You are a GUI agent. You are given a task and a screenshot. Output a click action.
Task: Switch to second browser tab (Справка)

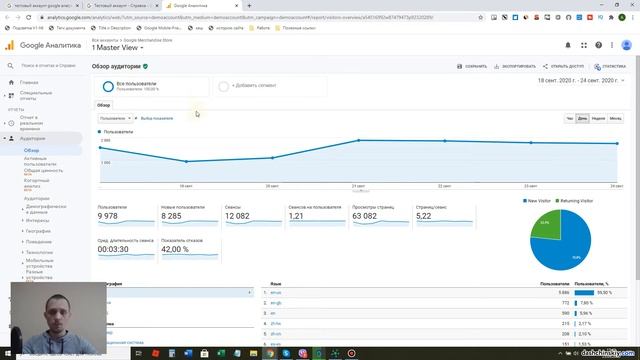122,6
